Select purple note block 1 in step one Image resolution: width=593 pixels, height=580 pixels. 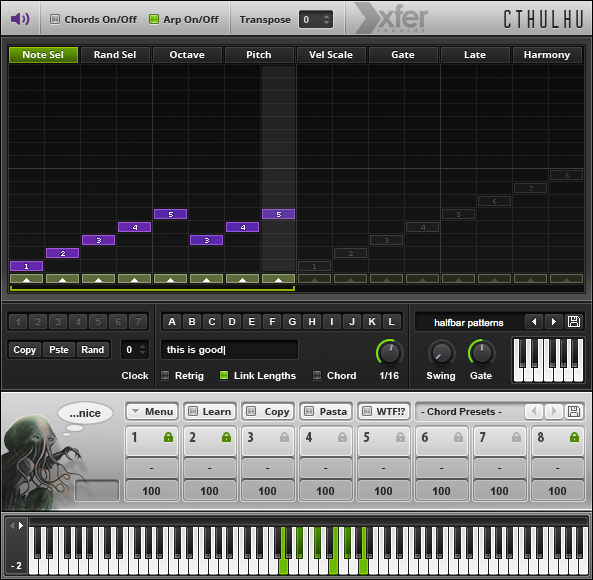[x=26, y=266]
